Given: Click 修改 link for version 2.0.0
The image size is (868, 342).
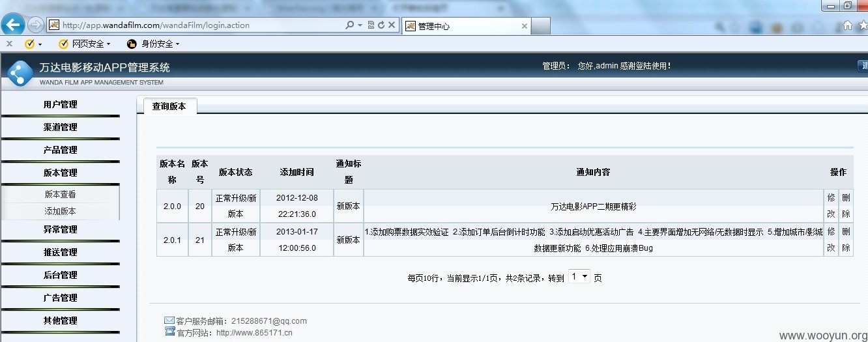Looking at the screenshot, I should [x=831, y=206].
